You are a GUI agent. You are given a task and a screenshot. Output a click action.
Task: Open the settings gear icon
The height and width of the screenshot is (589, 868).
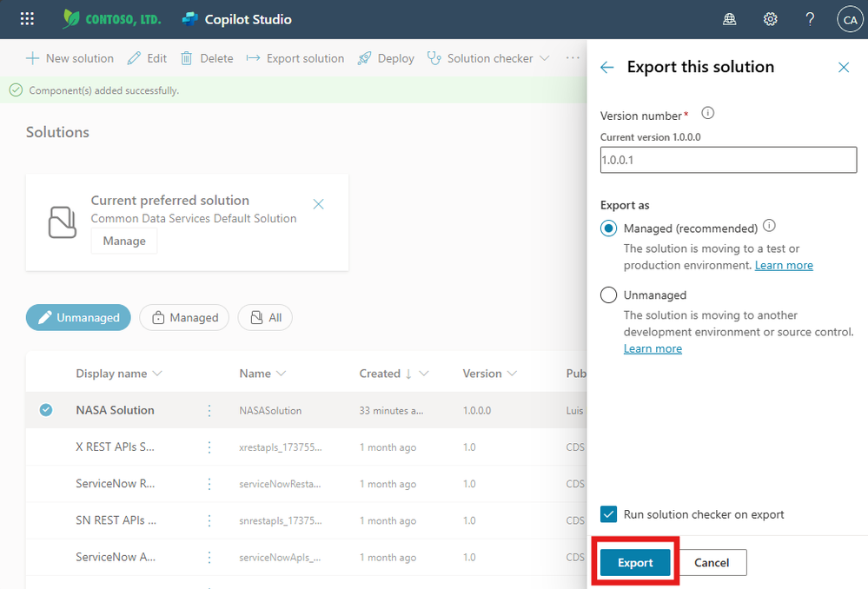(770, 19)
